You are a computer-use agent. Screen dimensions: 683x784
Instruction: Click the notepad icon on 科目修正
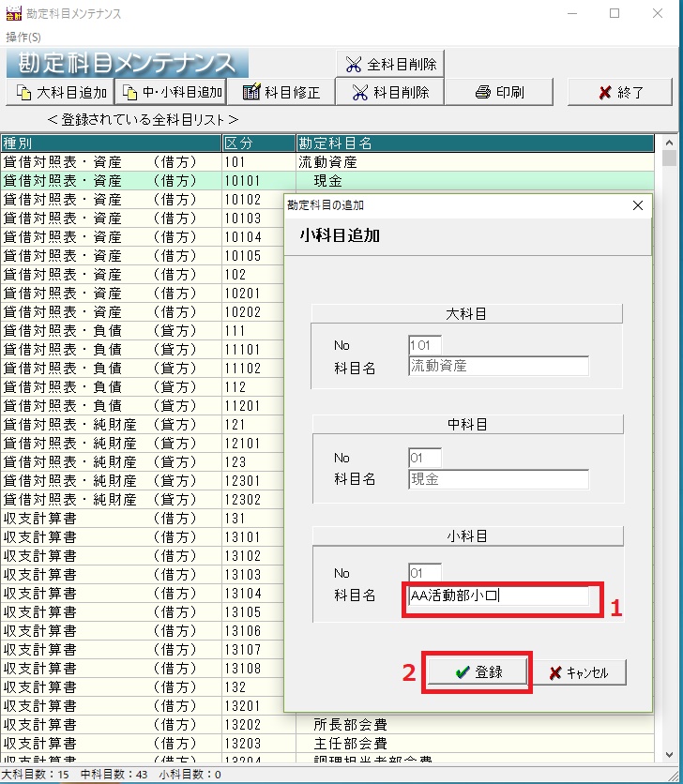251,92
